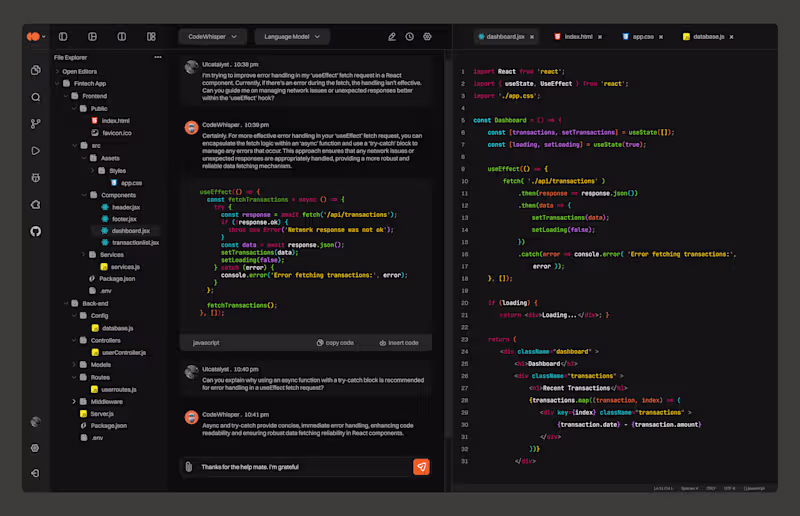Switch to the index.html tab
800x516 pixels.
coord(578,37)
